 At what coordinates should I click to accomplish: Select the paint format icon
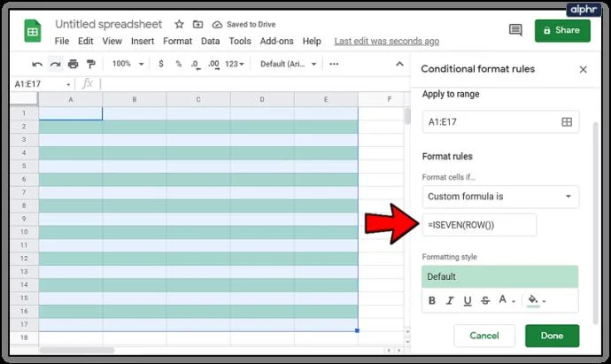click(x=91, y=64)
